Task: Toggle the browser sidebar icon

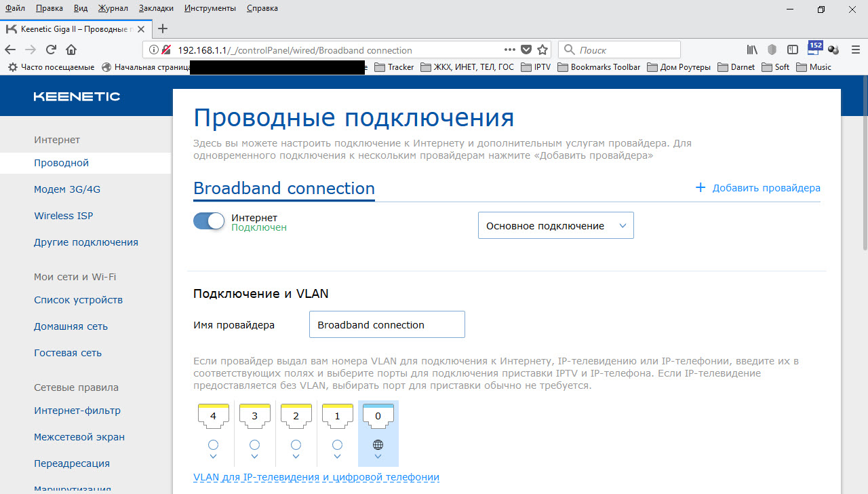Action: click(792, 50)
